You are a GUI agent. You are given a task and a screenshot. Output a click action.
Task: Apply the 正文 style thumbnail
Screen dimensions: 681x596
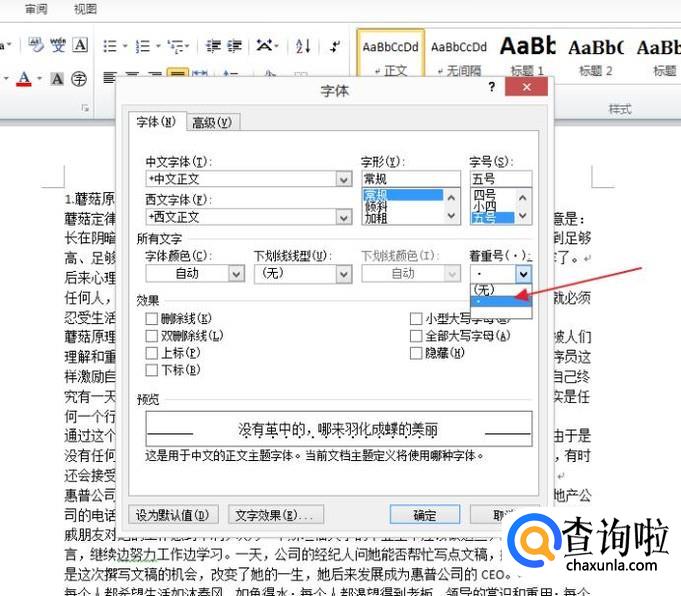pyautogui.click(x=390, y=55)
